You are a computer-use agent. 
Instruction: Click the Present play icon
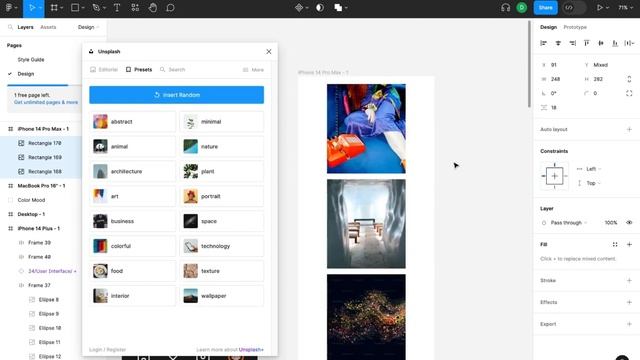coord(600,8)
